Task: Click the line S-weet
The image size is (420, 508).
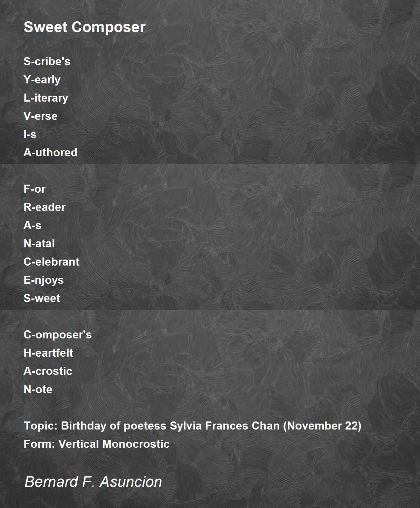Action: (42, 298)
